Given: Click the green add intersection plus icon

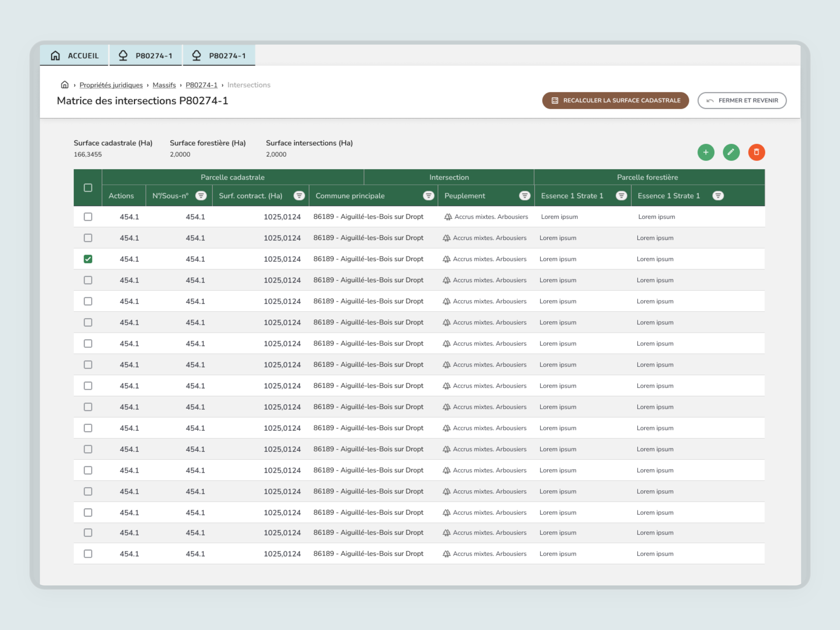Looking at the screenshot, I should click(706, 152).
